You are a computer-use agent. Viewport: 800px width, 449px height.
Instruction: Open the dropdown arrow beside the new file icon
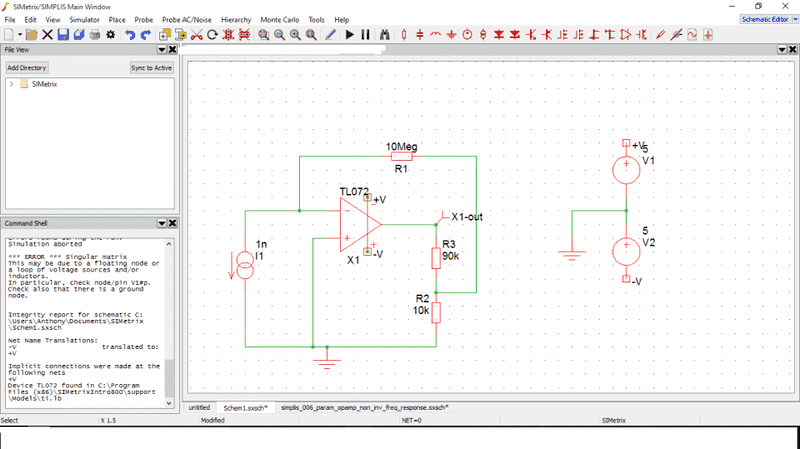pyautogui.click(x=20, y=35)
